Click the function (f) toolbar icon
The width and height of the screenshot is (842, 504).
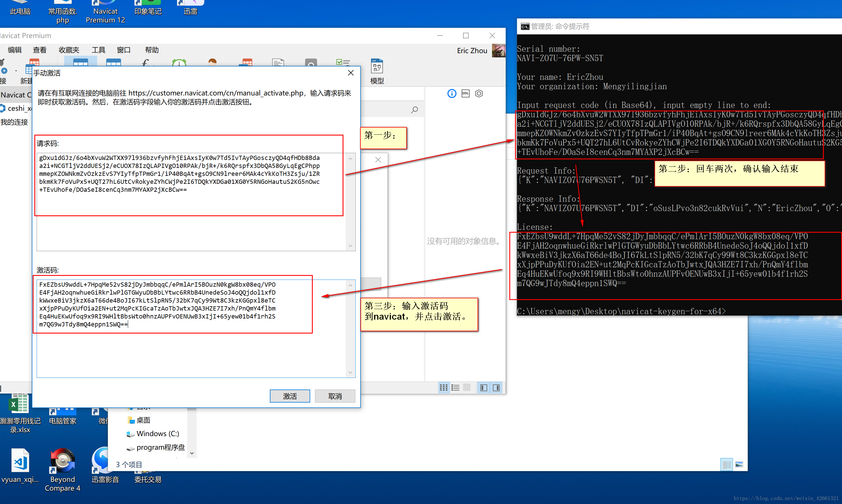point(145,62)
